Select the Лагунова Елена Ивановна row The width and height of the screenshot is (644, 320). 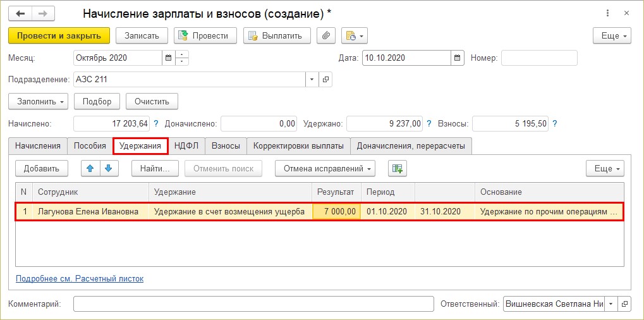[88, 212]
